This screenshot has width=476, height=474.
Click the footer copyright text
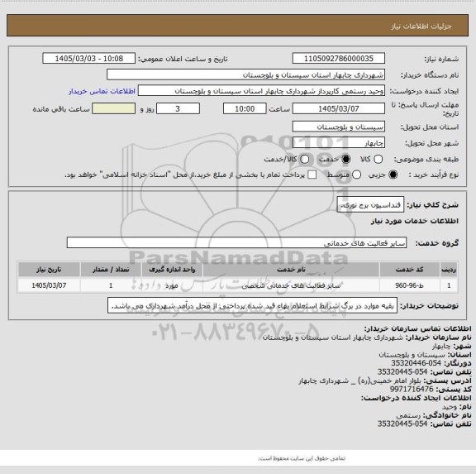(302, 458)
